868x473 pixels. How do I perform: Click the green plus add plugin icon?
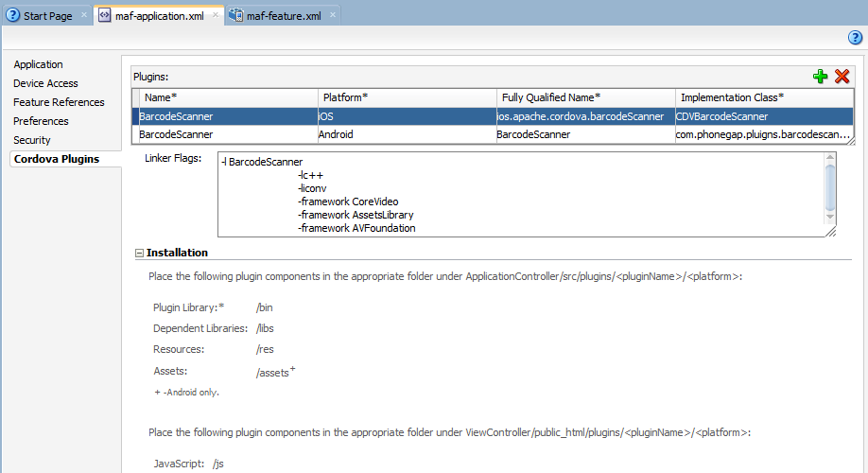tap(820, 77)
